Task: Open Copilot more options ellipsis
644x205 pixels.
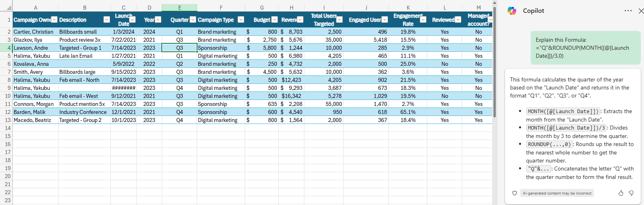Action: point(628,11)
